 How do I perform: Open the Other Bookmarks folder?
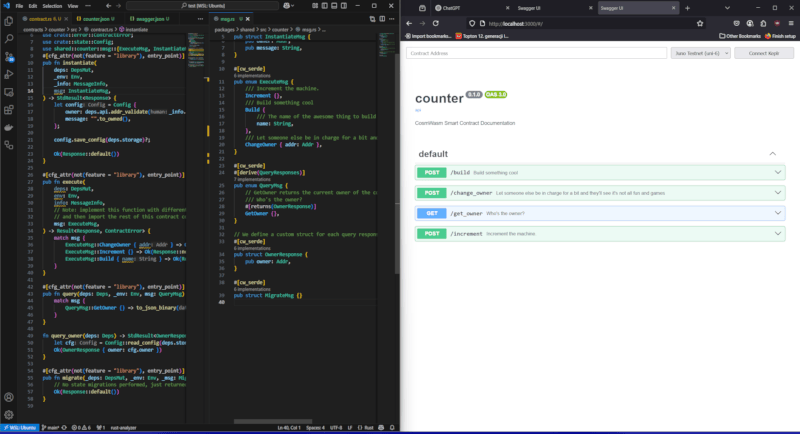tap(740, 36)
